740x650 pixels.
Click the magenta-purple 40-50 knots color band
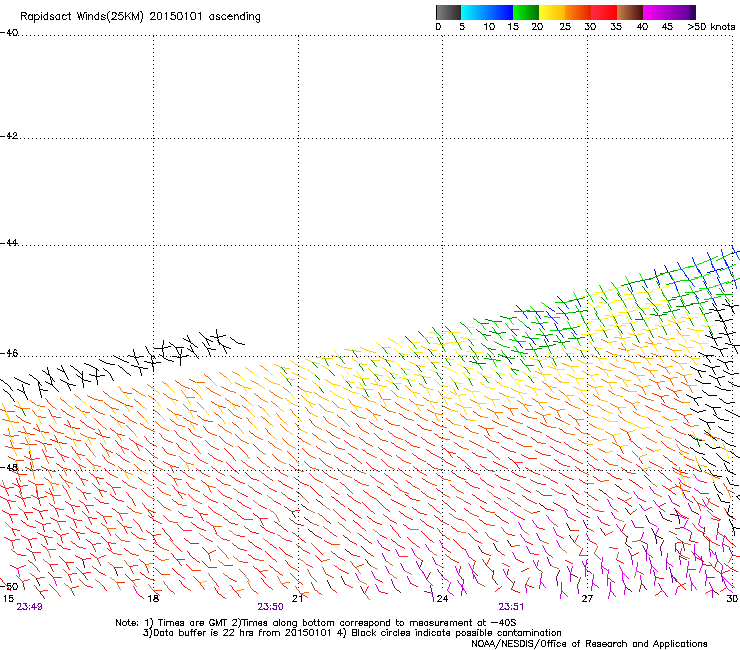pyautogui.click(x=669, y=12)
